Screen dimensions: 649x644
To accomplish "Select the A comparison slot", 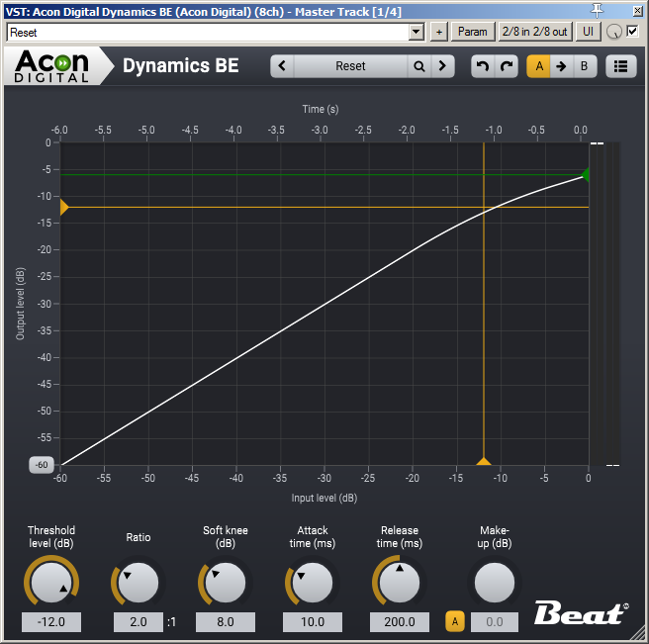I will point(538,66).
